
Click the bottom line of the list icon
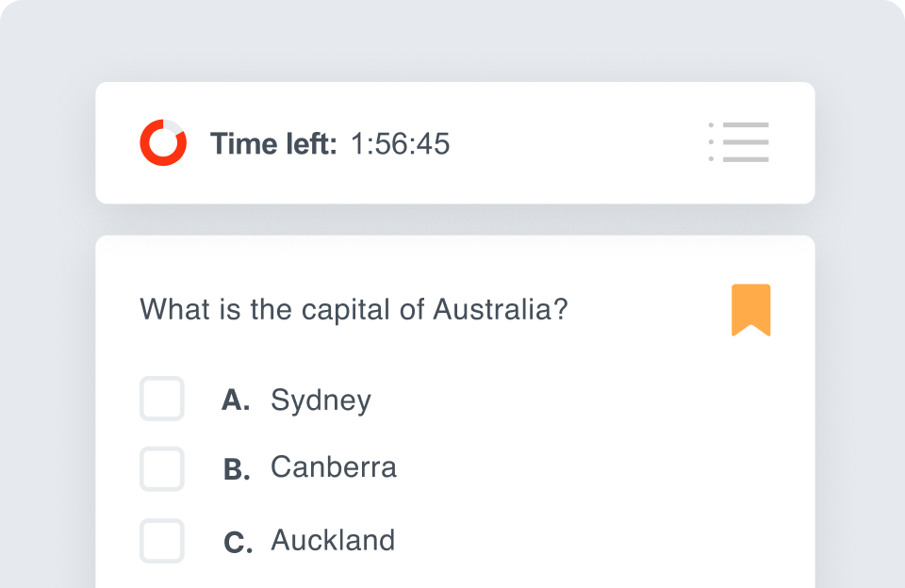745,159
